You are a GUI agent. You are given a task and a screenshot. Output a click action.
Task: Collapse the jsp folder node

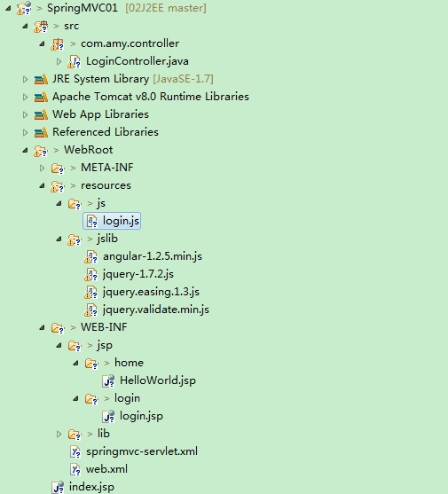coord(59,346)
